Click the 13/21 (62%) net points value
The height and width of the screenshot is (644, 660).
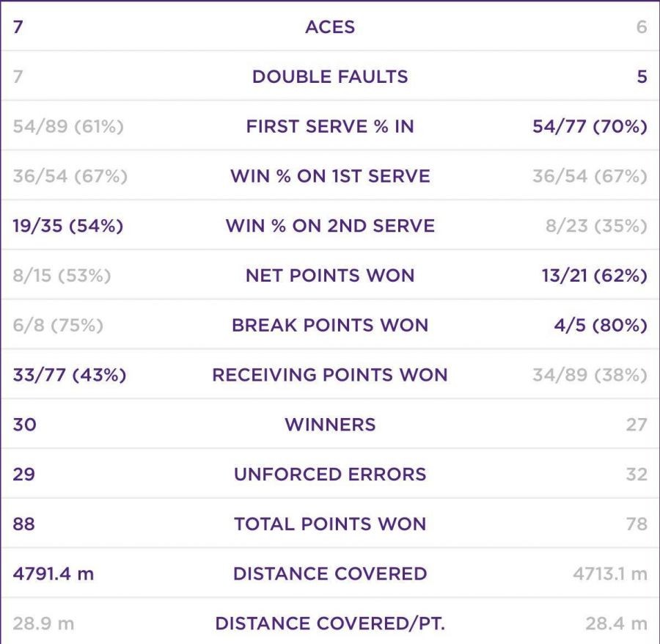(593, 276)
